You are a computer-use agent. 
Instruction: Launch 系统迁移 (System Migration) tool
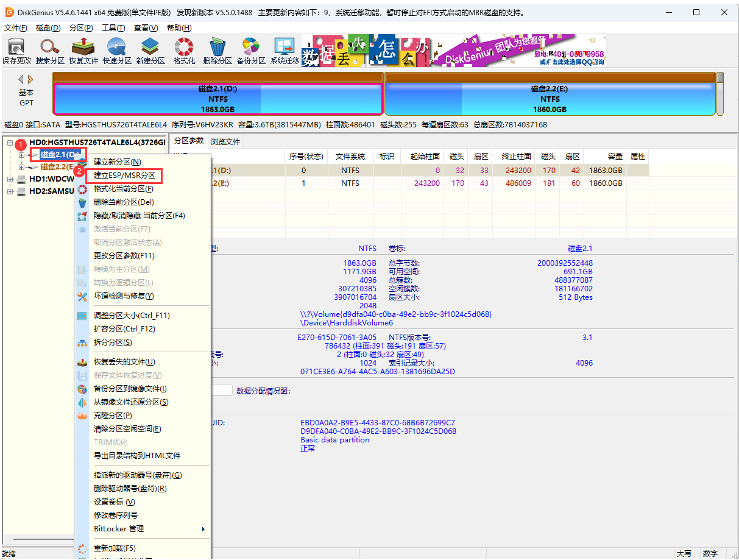coord(284,50)
